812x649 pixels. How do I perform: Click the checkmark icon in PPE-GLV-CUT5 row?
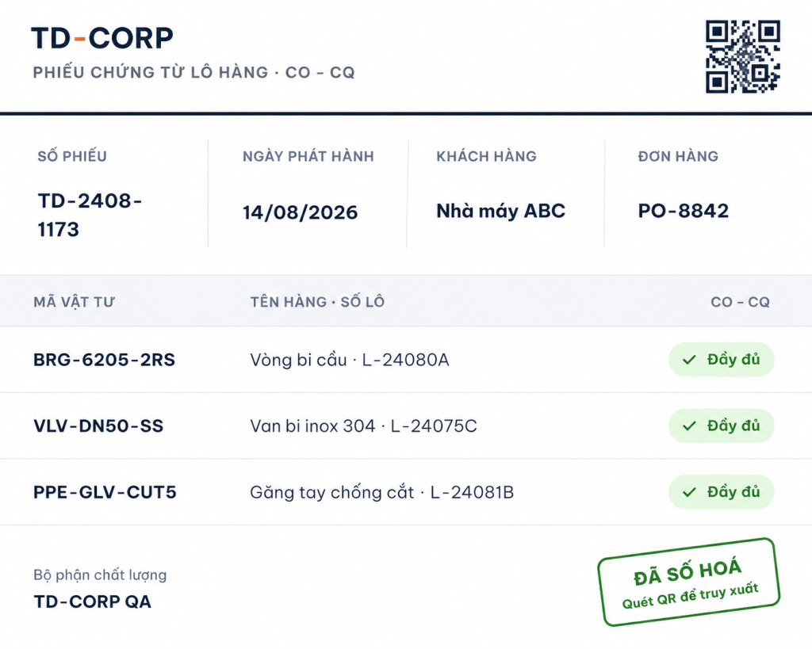(689, 492)
